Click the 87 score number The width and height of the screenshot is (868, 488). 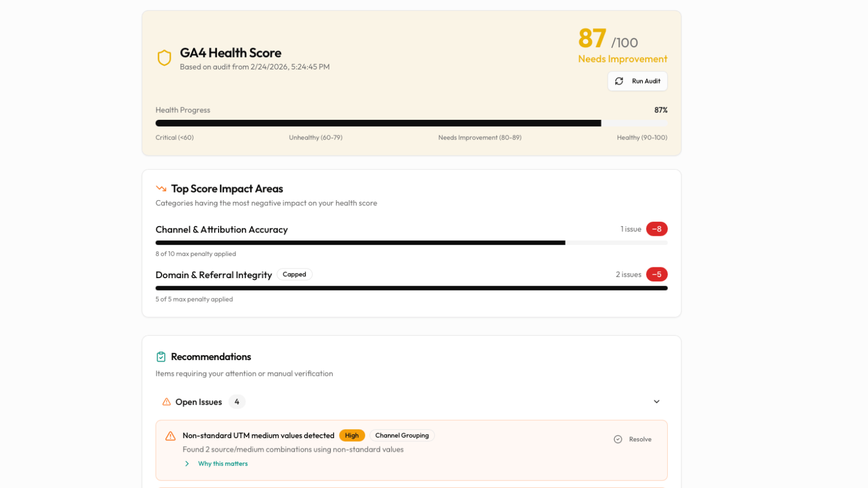point(592,38)
